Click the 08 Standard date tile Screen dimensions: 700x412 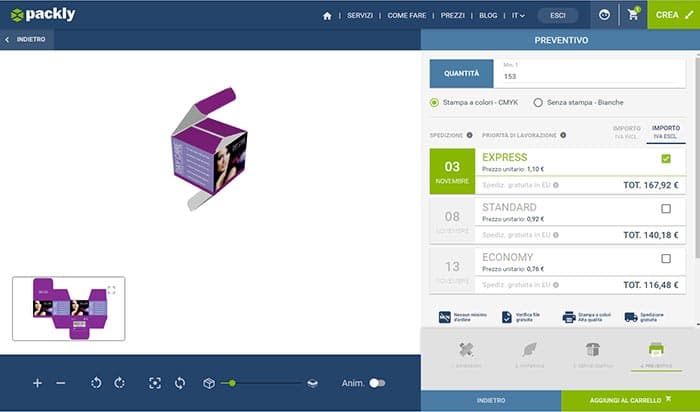click(452, 221)
